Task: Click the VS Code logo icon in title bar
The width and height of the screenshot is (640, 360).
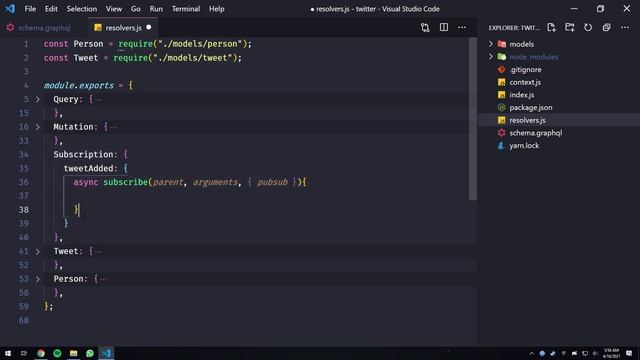Action: click(x=10, y=9)
